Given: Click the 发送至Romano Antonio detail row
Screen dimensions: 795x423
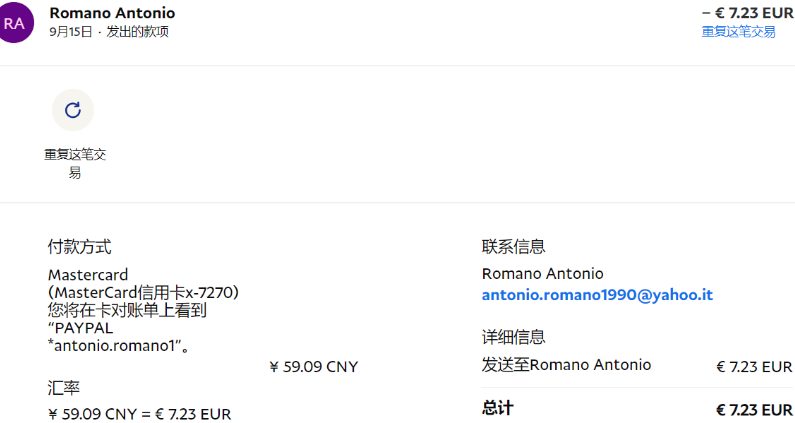Looking at the screenshot, I should click(566, 365).
